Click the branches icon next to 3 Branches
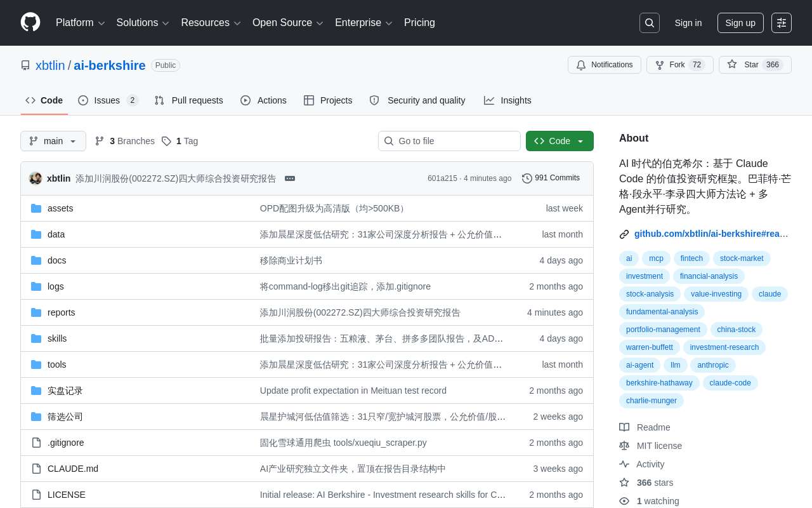The width and height of the screenshot is (812, 508). [x=100, y=141]
